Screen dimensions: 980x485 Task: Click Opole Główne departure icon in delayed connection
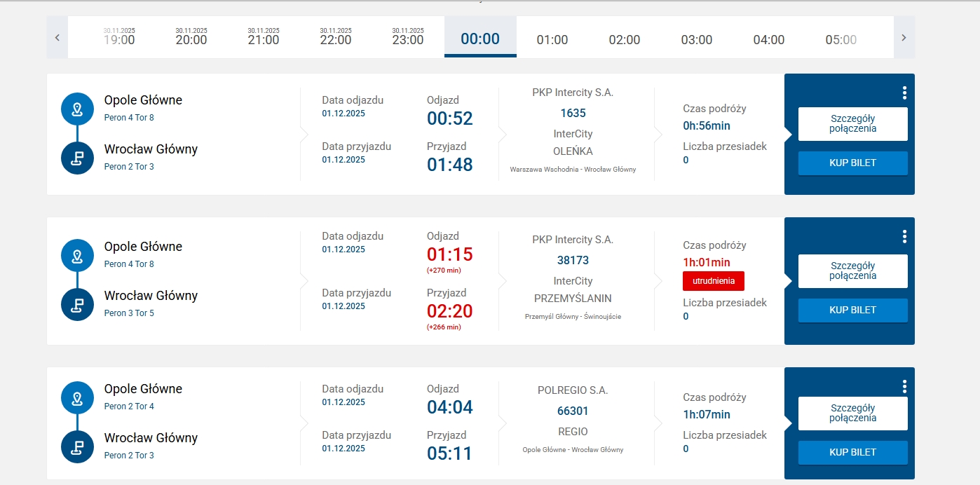77,255
